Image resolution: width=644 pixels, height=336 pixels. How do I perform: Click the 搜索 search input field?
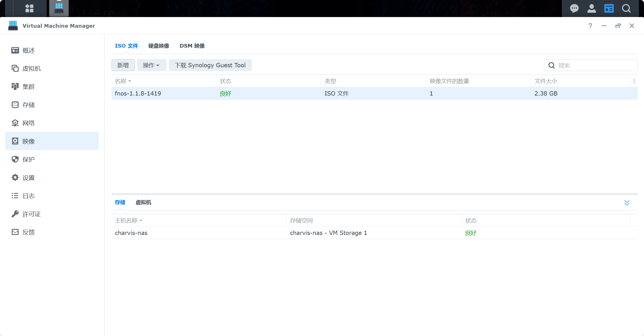pyautogui.click(x=595, y=65)
